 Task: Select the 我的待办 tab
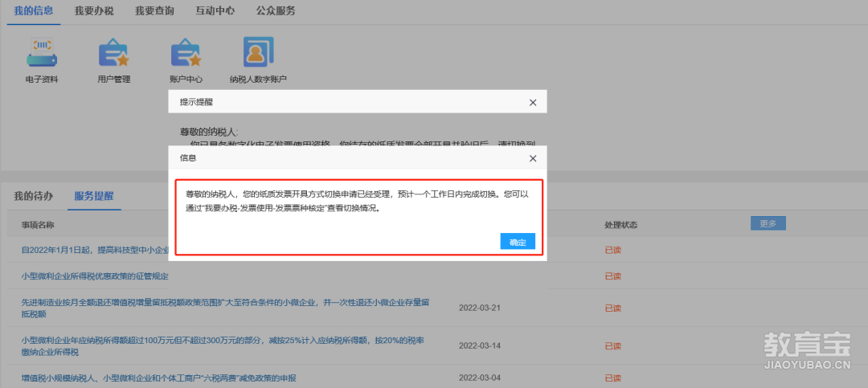tap(33, 196)
